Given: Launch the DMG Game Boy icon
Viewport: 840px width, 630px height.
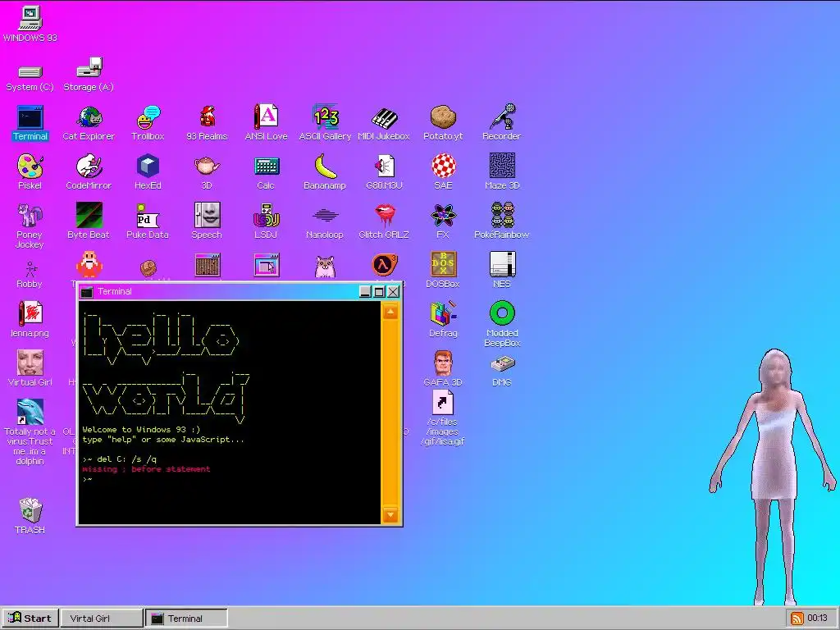Looking at the screenshot, I should (502, 371).
